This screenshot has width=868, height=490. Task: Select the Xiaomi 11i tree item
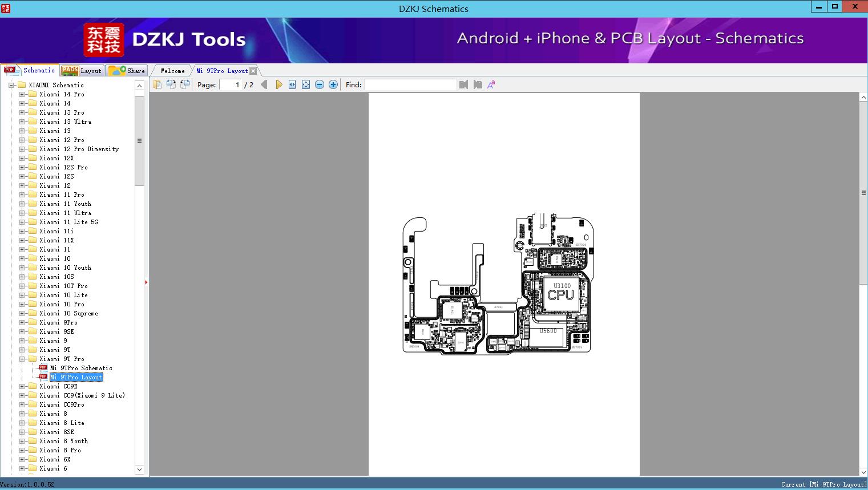[x=56, y=231]
